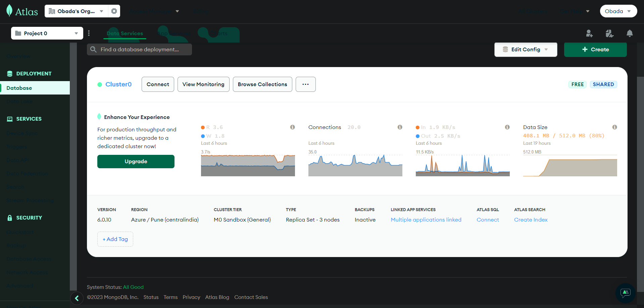Screen dimensions: 644x308
Task: Open the Get Help dropdown
Action: pyautogui.click(x=575, y=11)
